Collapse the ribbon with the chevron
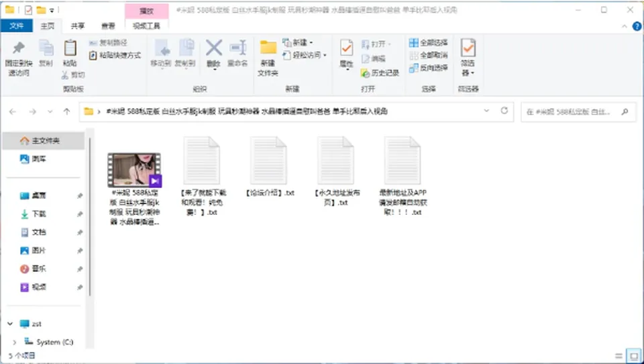Viewport: 644px width, 364px height. pyautogui.click(x=625, y=26)
